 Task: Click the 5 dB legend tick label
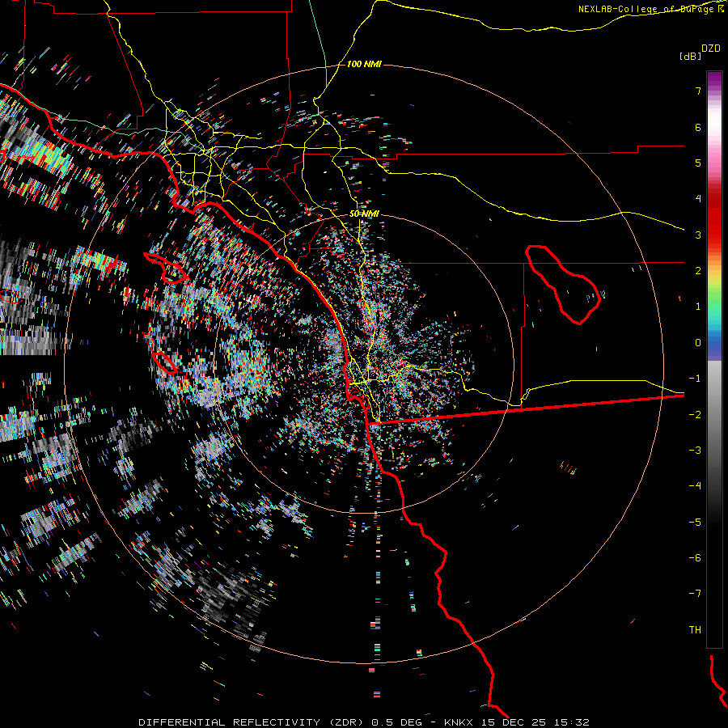(x=698, y=163)
